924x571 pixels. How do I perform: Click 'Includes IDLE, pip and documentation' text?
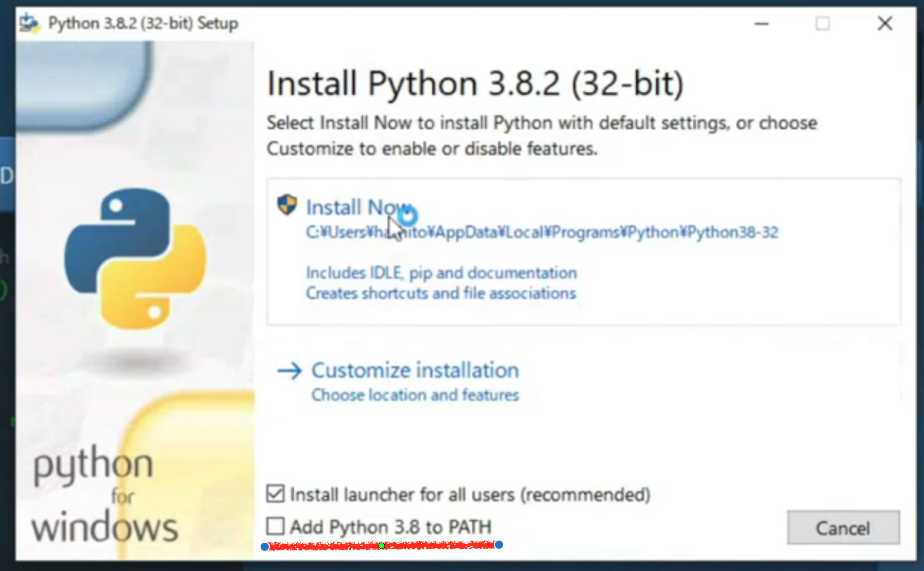pyautogui.click(x=441, y=273)
